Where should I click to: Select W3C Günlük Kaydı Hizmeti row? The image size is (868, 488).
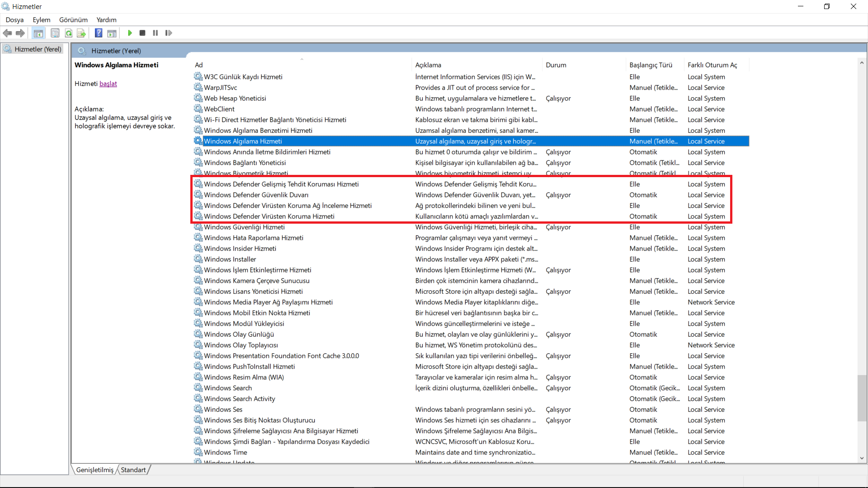point(471,77)
